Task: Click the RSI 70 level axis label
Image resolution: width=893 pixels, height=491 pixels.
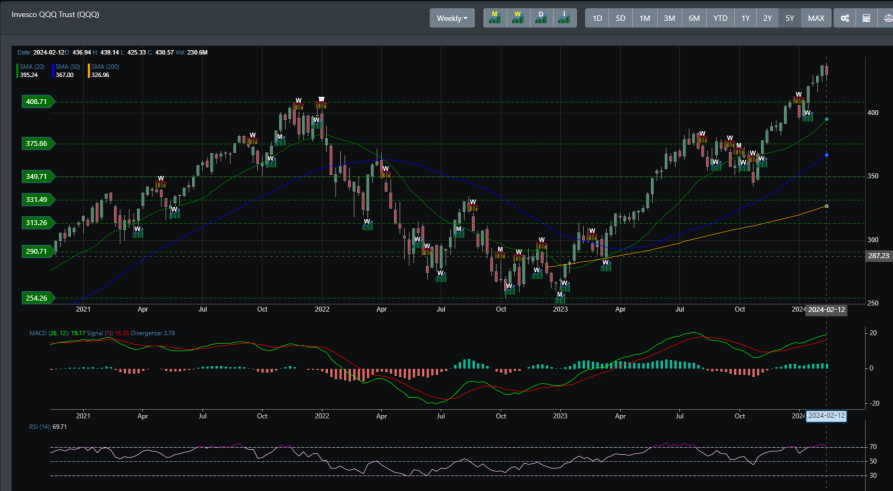Action: point(872,448)
